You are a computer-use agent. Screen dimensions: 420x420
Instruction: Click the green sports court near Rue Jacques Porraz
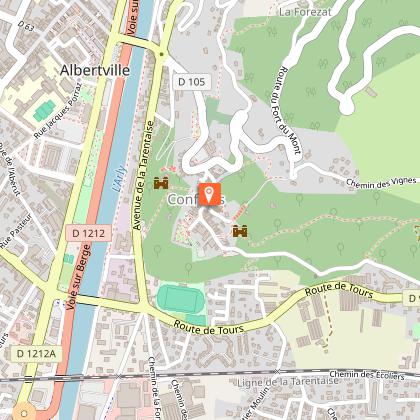[44, 111]
